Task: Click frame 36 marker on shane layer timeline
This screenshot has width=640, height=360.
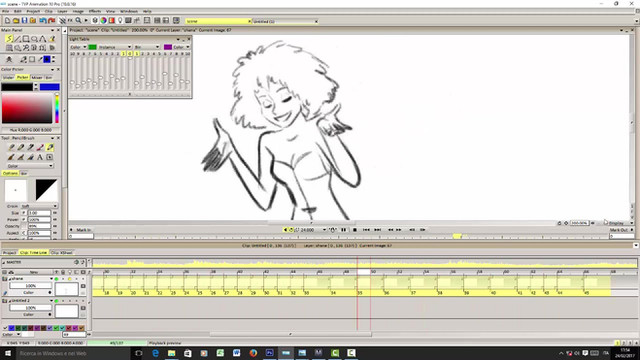Action: [387, 292]
